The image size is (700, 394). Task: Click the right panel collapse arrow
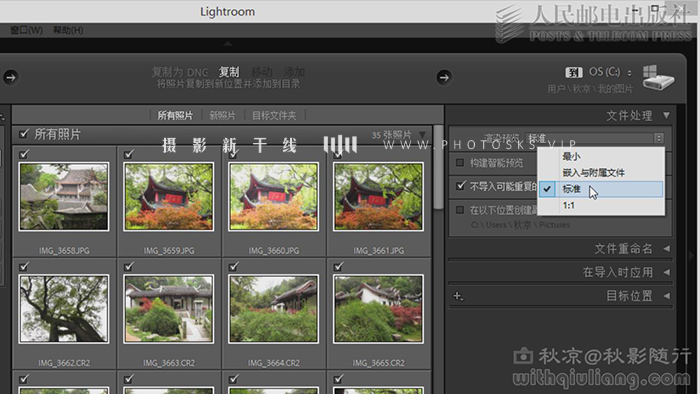692,256
